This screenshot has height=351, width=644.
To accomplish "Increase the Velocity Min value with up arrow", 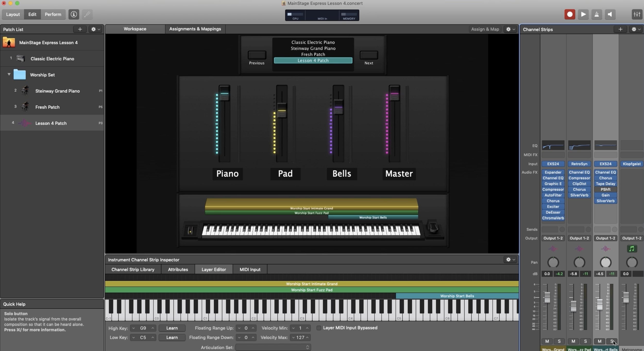I will 307,328.
